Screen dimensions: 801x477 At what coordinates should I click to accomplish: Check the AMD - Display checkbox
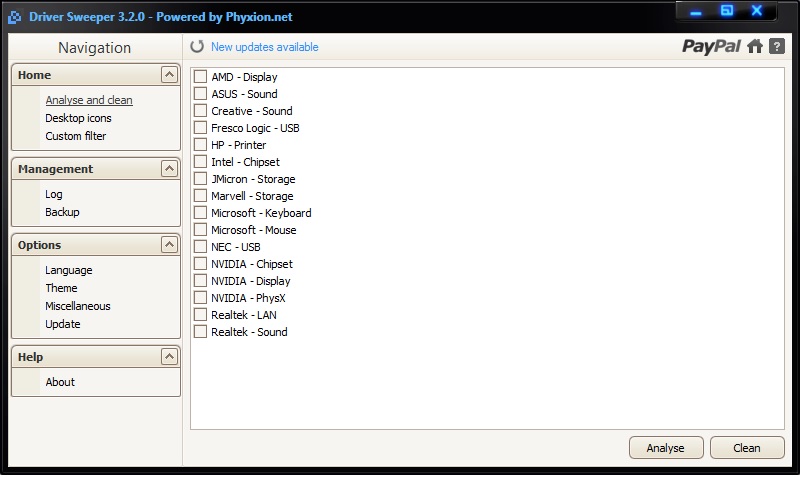[x=200, y=77]
